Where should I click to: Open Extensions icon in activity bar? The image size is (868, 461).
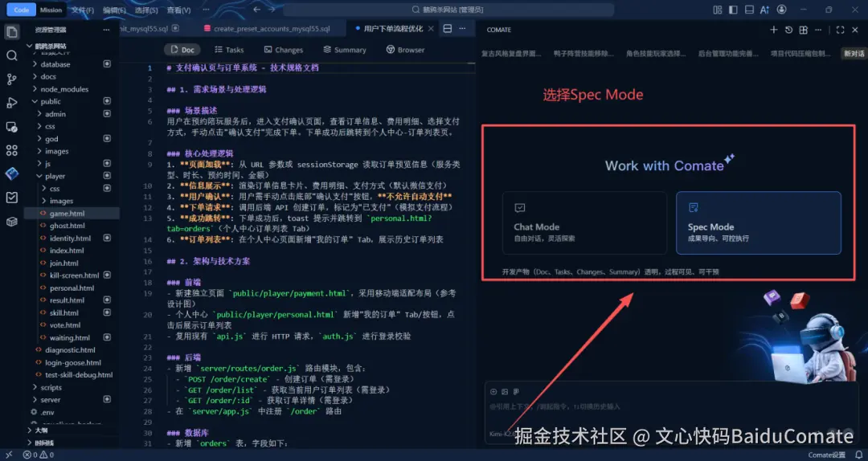tap(11, 150)
